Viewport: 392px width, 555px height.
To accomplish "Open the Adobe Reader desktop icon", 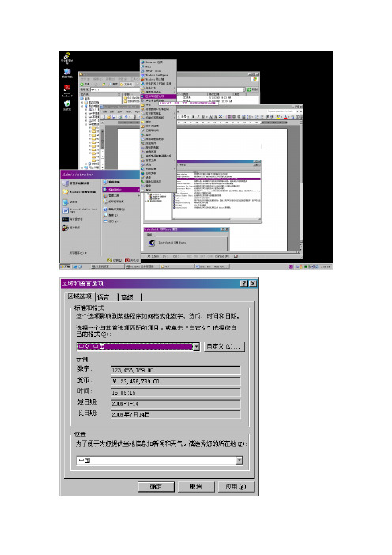I will (x=67, y=89).
